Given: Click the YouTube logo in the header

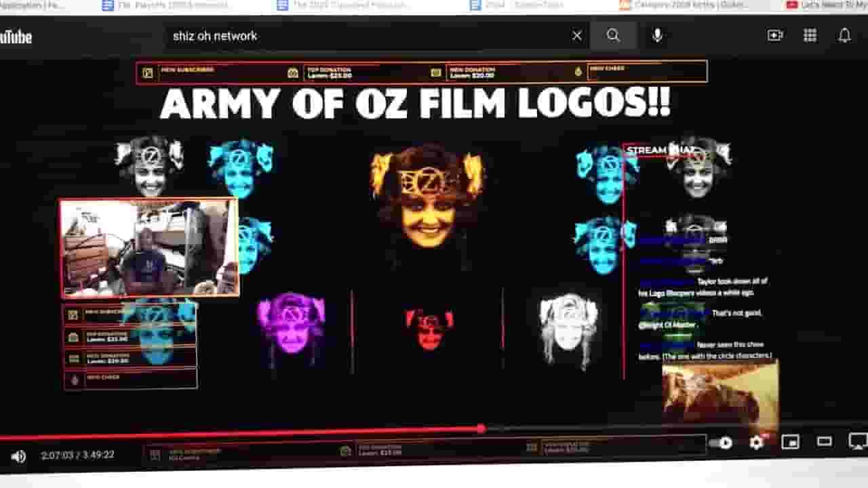Looking at the screenshot, I should [x=15, y=37].
